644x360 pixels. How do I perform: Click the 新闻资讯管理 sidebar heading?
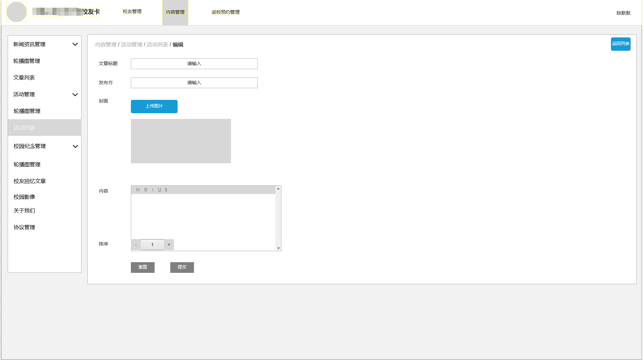(29, 44)
